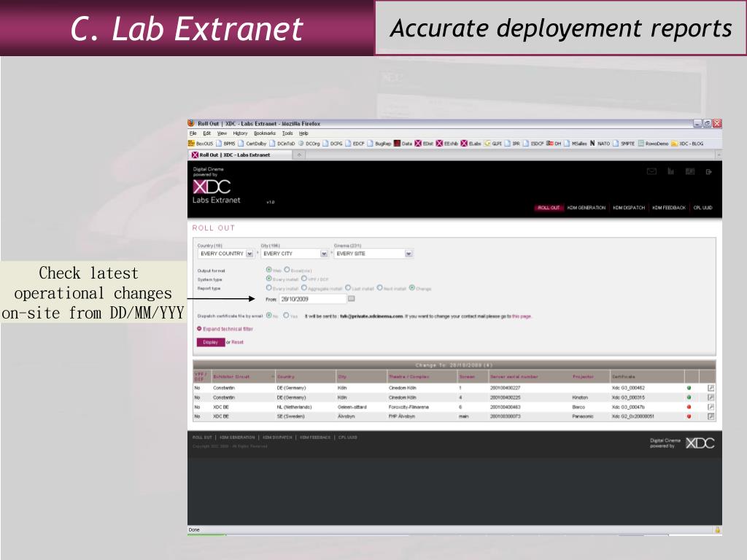Expand technical filter section
This screenshot has height=560, width=747.
point(225,329)
